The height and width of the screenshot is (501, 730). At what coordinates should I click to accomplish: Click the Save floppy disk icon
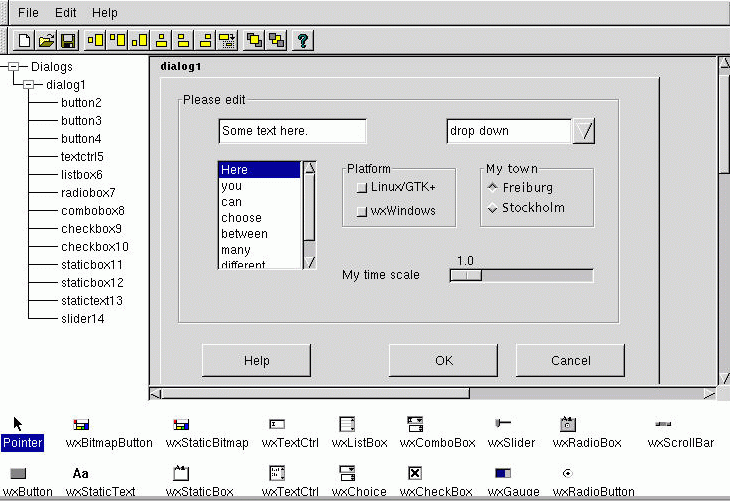click(x=68, y=41)
